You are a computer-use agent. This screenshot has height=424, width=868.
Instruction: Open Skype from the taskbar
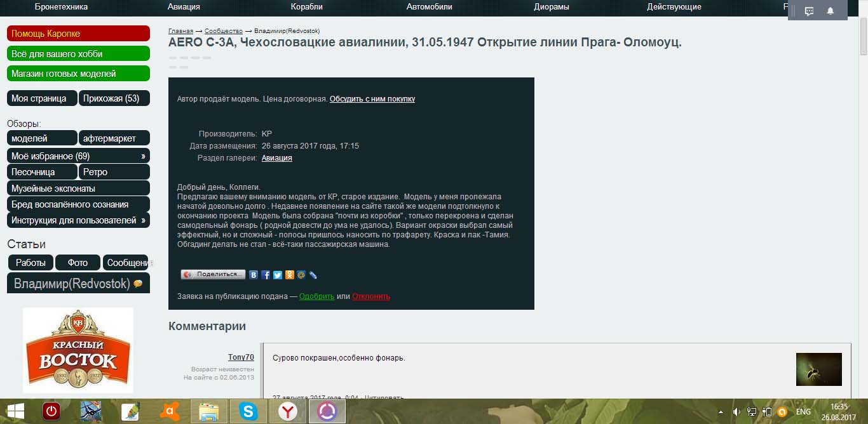point(248,411)
